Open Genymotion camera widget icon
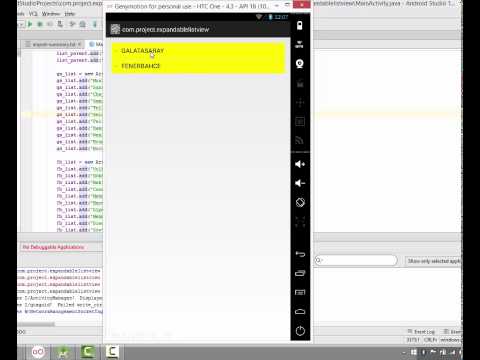Screen dimensions: 480x360 pyautogui.click(x=300, y=63)
